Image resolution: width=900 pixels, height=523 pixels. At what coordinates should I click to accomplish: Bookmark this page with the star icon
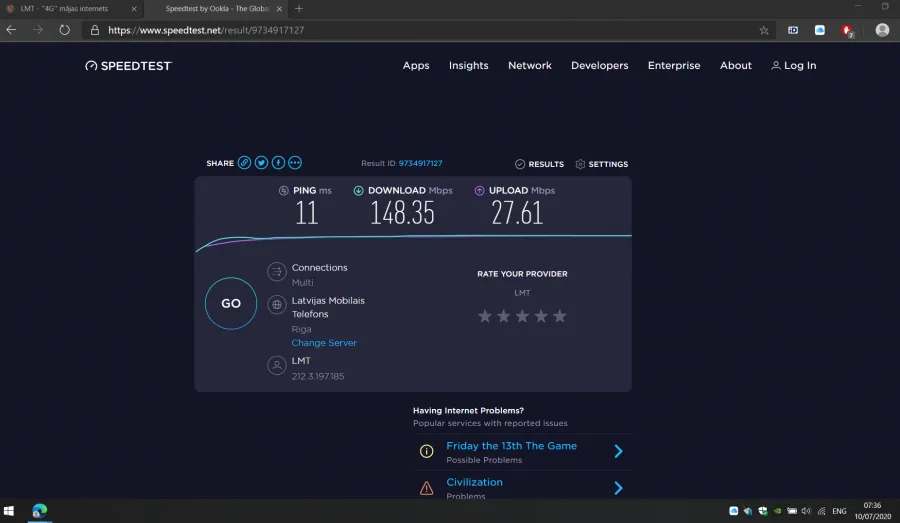(x=764, y=30)
